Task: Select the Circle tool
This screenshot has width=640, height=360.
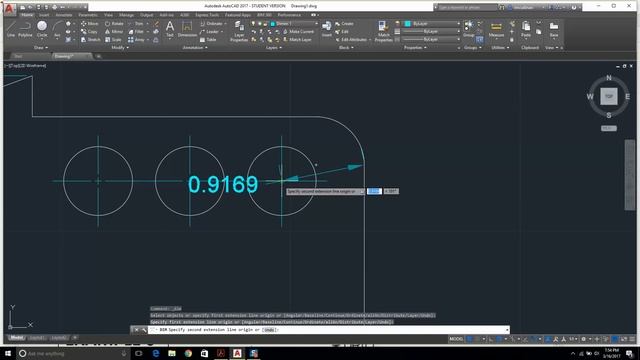Action: (42, 29)
